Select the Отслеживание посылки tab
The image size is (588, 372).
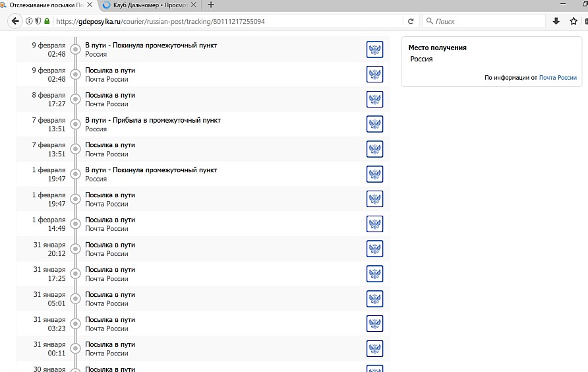[43, 5]
